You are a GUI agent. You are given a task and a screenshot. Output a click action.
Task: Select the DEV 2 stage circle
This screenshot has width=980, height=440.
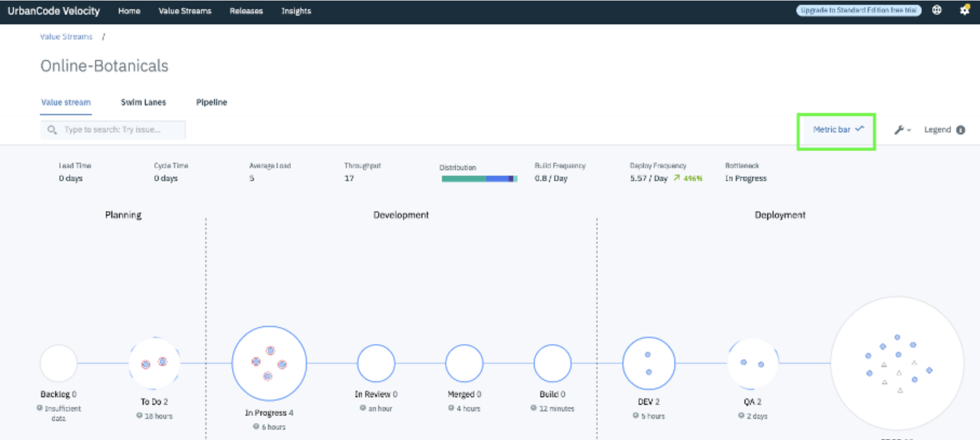[x=649, y=363]
